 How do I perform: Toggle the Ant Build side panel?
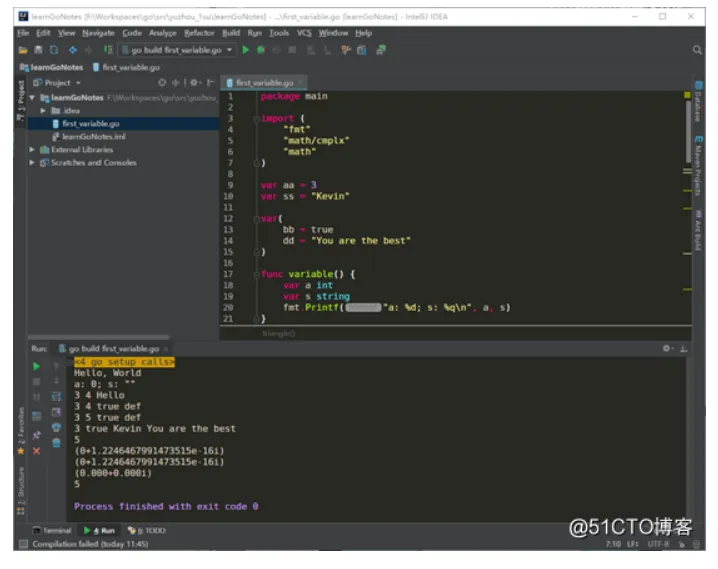[698, 230]
